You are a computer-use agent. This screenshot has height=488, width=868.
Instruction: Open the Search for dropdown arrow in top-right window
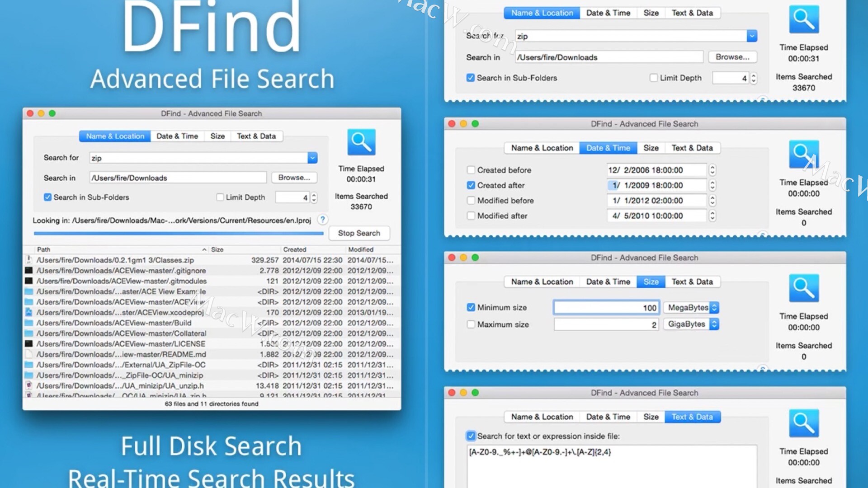tap(752, 36)
